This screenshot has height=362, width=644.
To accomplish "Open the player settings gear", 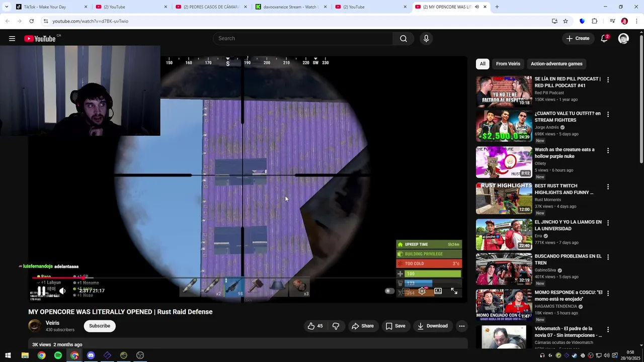I will point(422,291).
